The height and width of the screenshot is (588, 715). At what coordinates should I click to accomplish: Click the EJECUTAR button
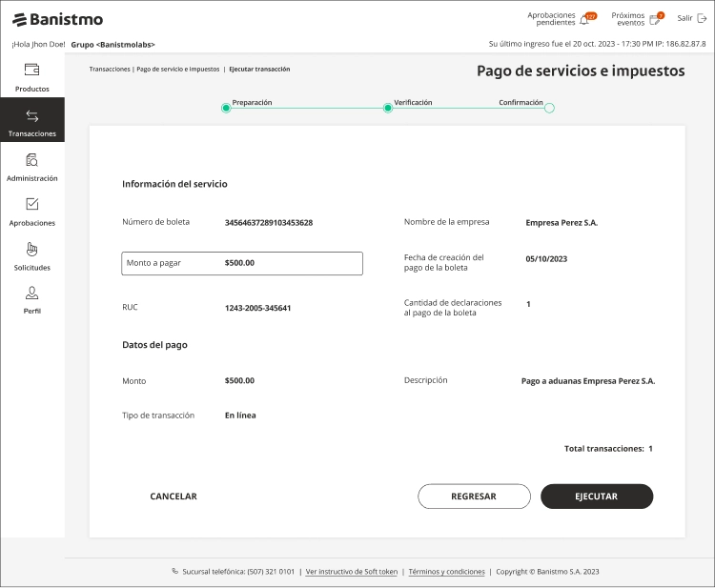click(597, 497)
